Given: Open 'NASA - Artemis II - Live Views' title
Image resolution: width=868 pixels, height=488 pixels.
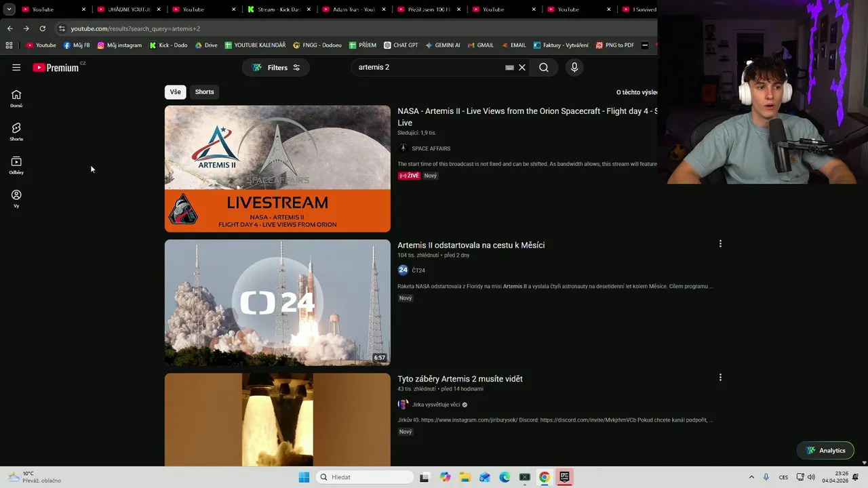Looking at the screenshot, I should point(527,117).
